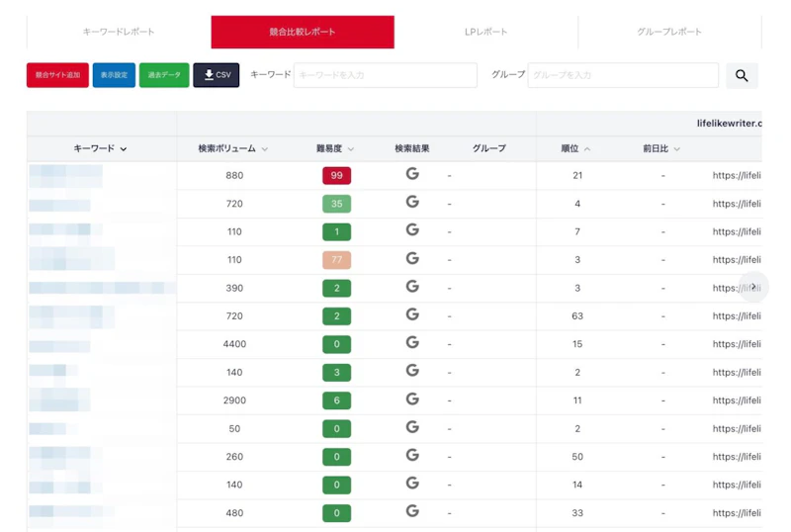The image size is (791, 532).
Task: Click Google icon in volume 390 row
Action: pyautogui.click(x=412, y=287)
